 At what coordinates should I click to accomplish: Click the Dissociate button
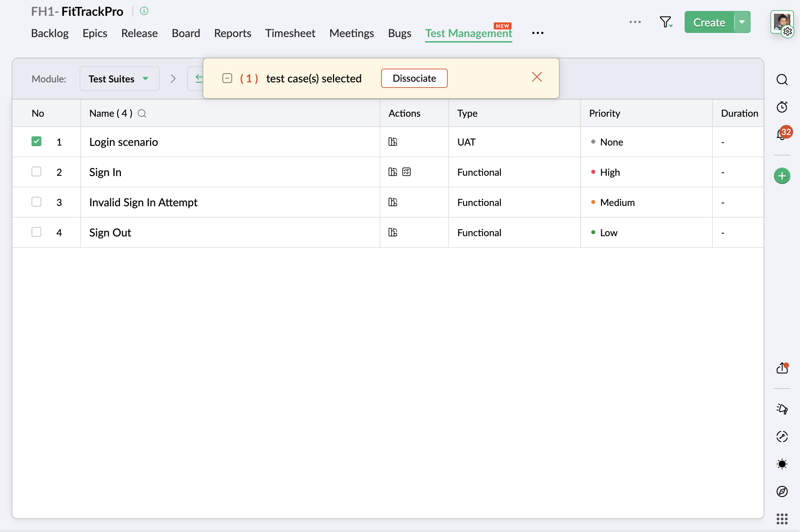coord(414,79)
